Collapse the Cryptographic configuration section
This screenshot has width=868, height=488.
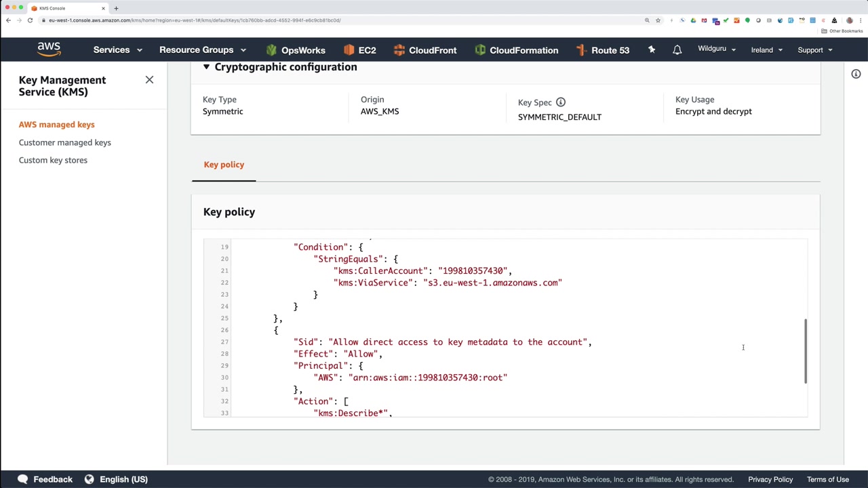[x=206, y=67]
